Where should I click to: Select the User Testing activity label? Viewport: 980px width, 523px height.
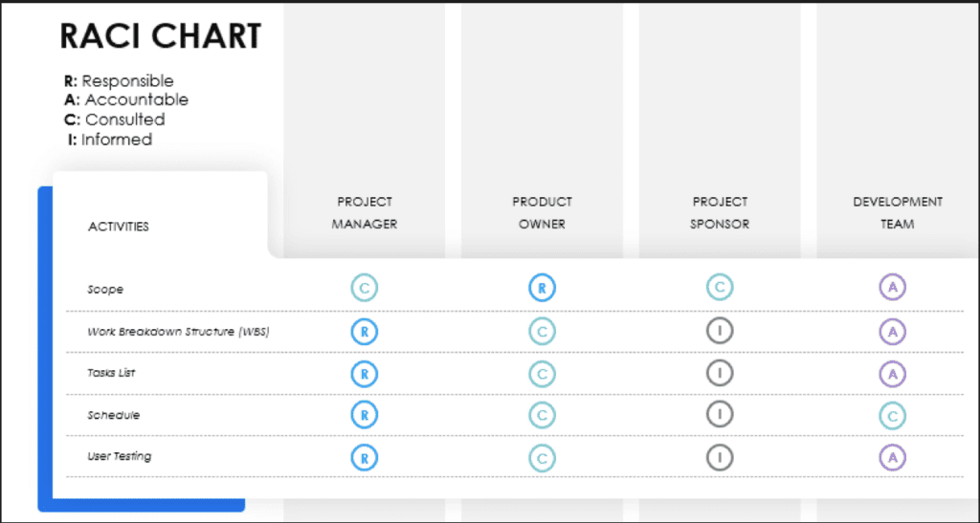[x=120, y=456]
